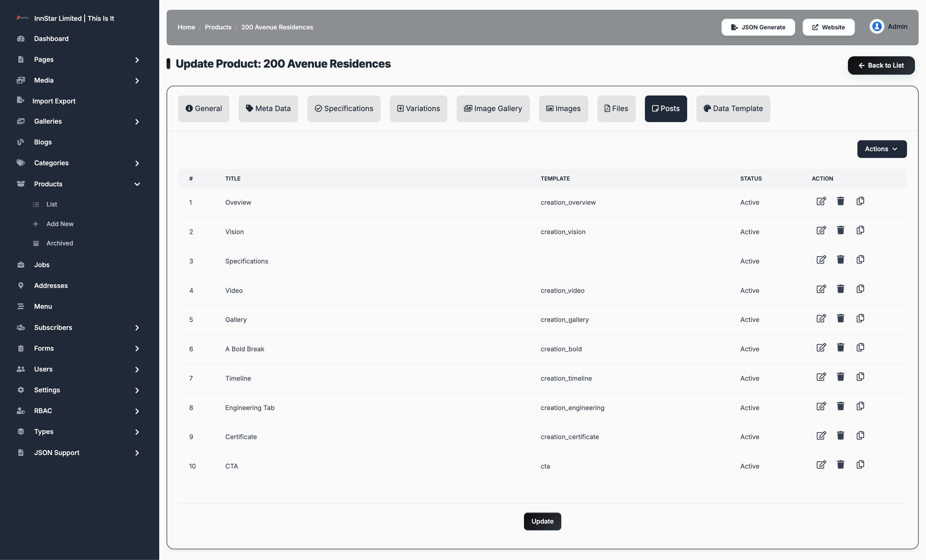Duplicate the A Bold Break post
This screenshot has height=560, width=926.
pyautogui.click(x=860, y=347)
